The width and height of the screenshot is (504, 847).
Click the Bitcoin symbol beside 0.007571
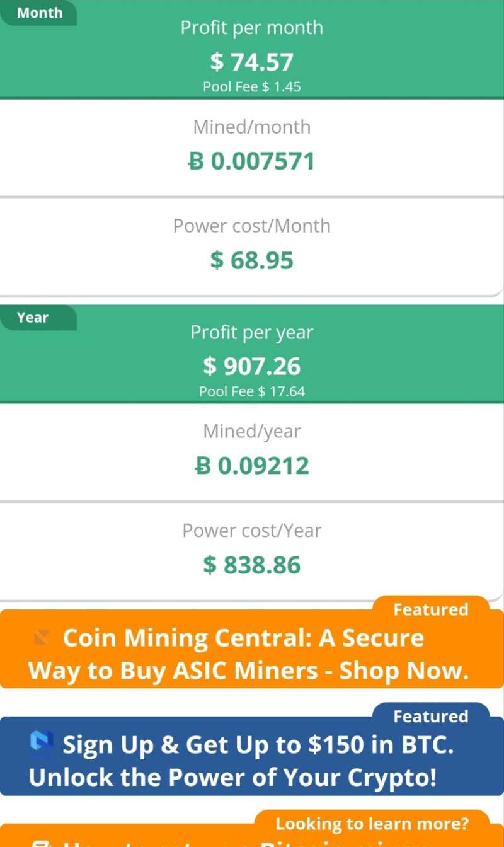click(197, 162)
